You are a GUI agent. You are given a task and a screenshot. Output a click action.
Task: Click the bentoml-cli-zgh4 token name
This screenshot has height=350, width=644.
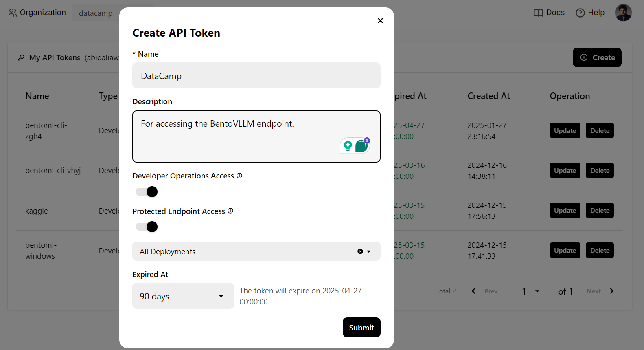46,130
